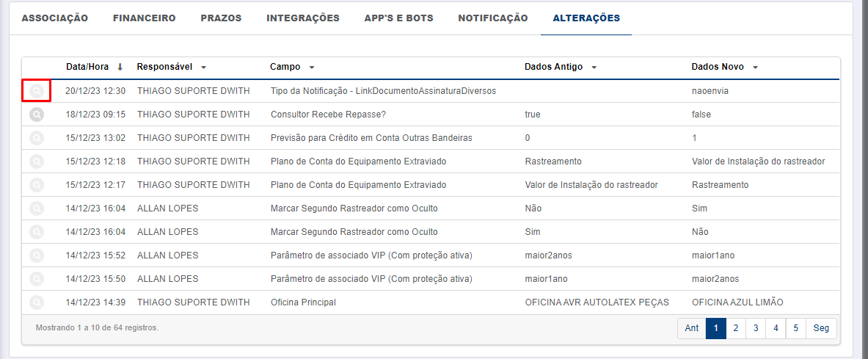The width and height of the screenshot is (868, 359).
Task: Click Seg next page button
Action: [822, 328]
